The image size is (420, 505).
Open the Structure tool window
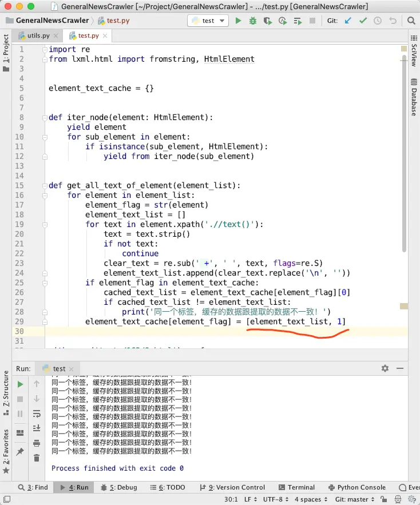point(6,393)
